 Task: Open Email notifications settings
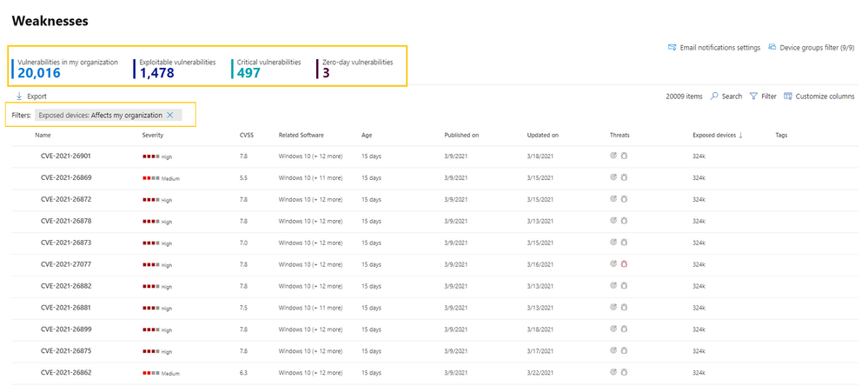click(x=713, y=48)
